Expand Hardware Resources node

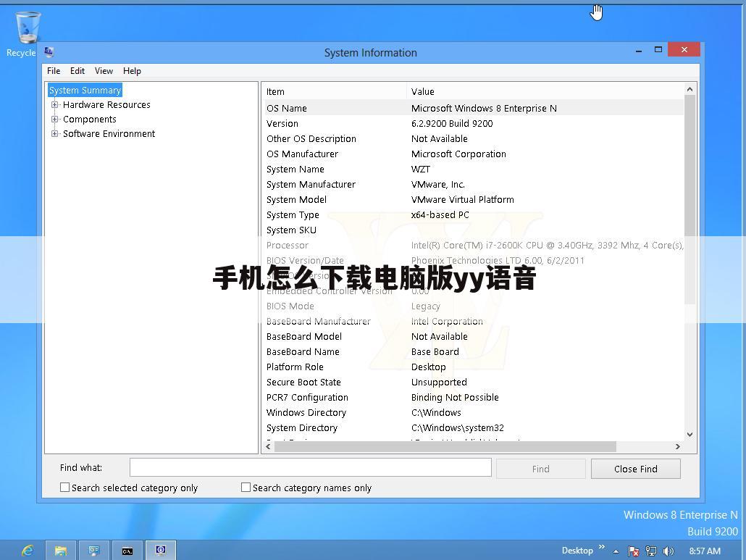pyautogui.click(x=55, y=104)
